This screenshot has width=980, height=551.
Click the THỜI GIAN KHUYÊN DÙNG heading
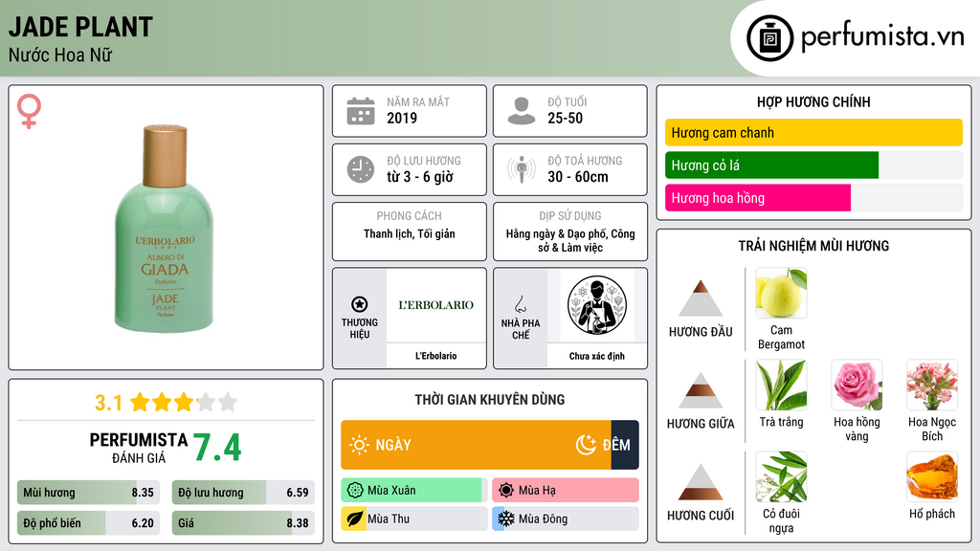[x=490, y=400]
